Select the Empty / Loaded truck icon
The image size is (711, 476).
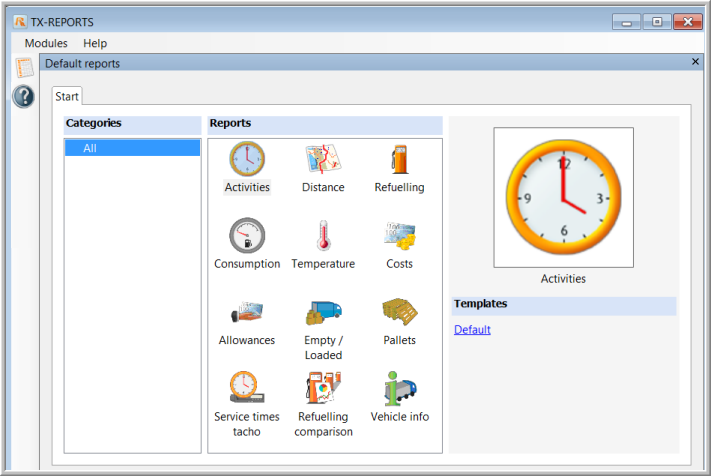click(x=323, y=312)
